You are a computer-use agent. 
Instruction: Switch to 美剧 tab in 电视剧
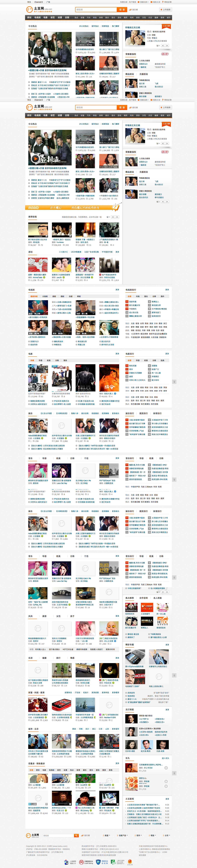[54, 296]
